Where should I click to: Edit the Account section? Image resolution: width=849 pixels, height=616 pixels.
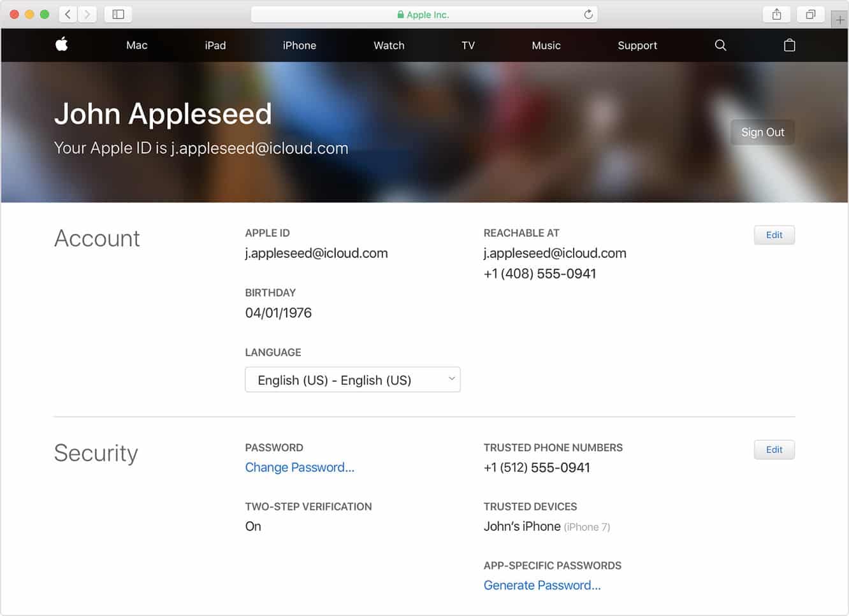774,234
